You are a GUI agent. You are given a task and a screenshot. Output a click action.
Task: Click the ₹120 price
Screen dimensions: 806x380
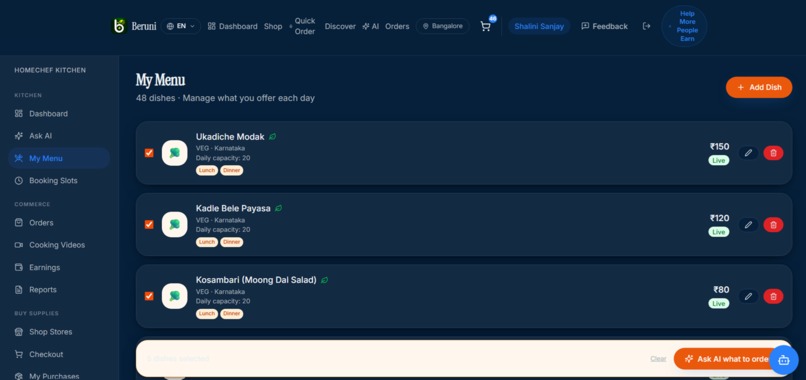pyautogui.click(x=720, y=218)
